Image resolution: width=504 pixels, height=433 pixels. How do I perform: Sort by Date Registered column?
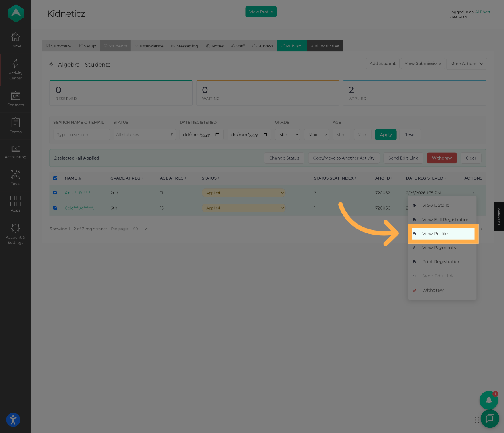[x=426, y=178]
